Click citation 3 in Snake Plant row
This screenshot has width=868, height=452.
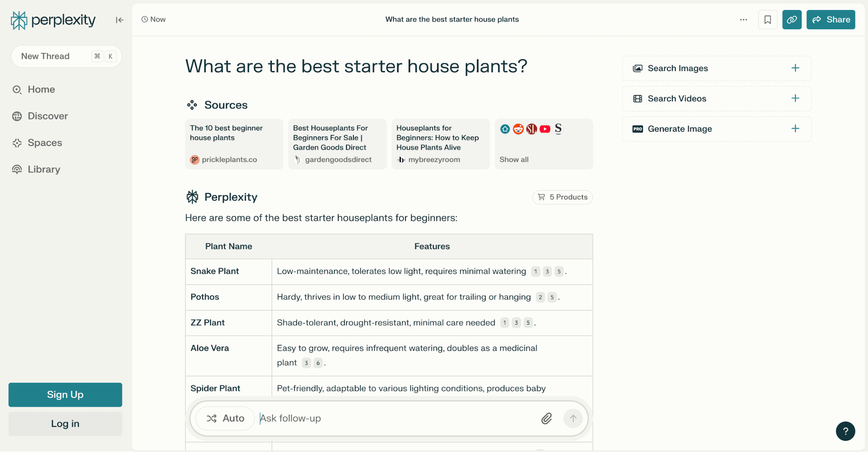[x=547, y=272]
